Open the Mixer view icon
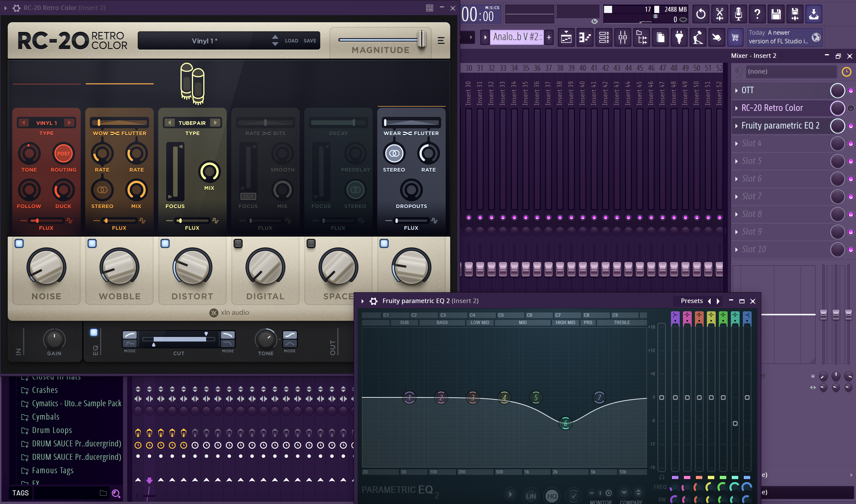This screenshot has width=856, height=504. pyautogui.click(x=623, y=37)
